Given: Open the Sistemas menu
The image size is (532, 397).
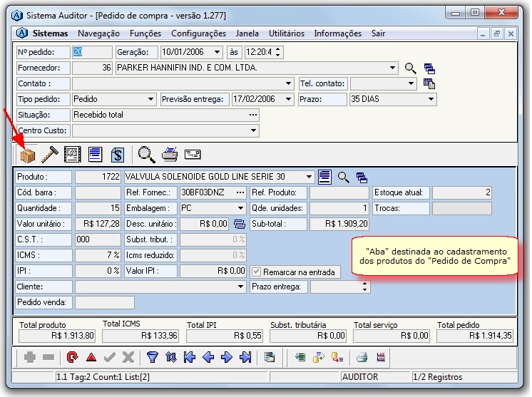Looking at the screenshot, I should [50, 33].
